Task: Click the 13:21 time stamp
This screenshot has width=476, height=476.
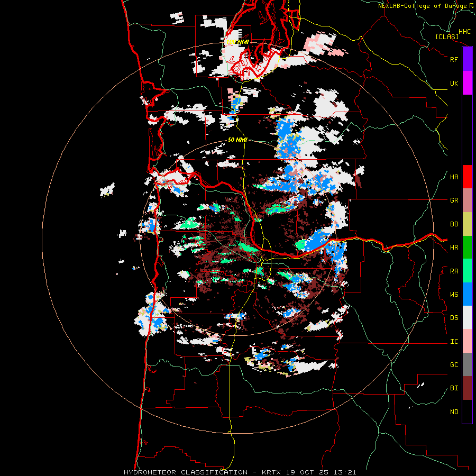Action: (346, 472)
